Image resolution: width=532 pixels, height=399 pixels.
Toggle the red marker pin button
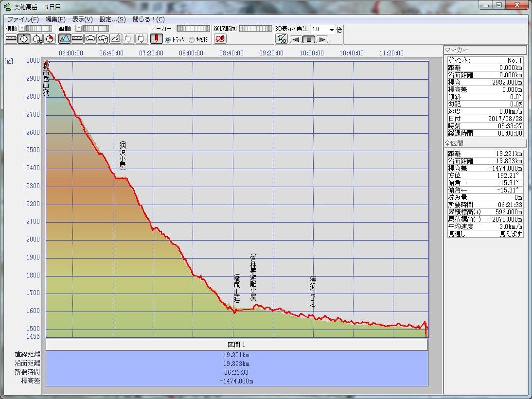[157, 39]
